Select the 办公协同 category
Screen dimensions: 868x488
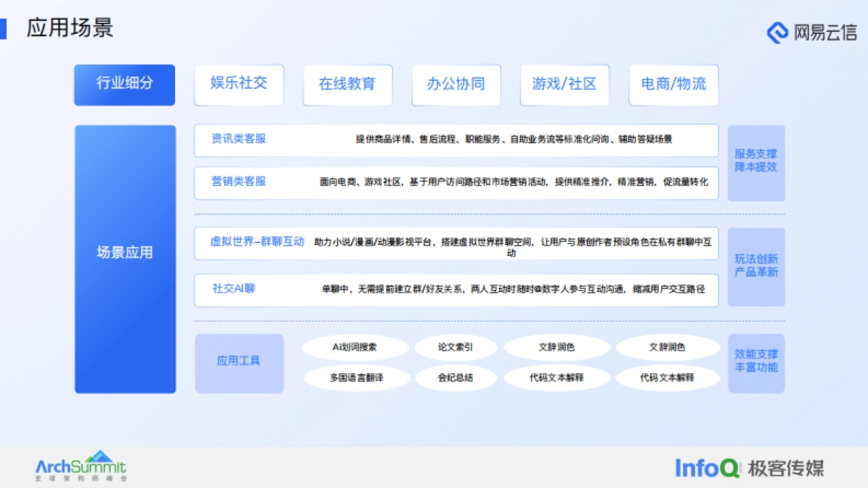(456, 85)
